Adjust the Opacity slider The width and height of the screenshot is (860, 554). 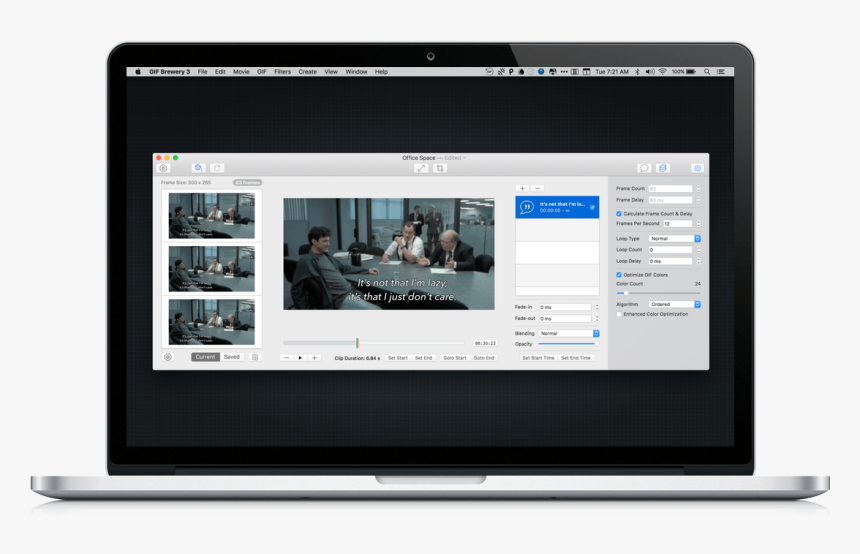569,344
